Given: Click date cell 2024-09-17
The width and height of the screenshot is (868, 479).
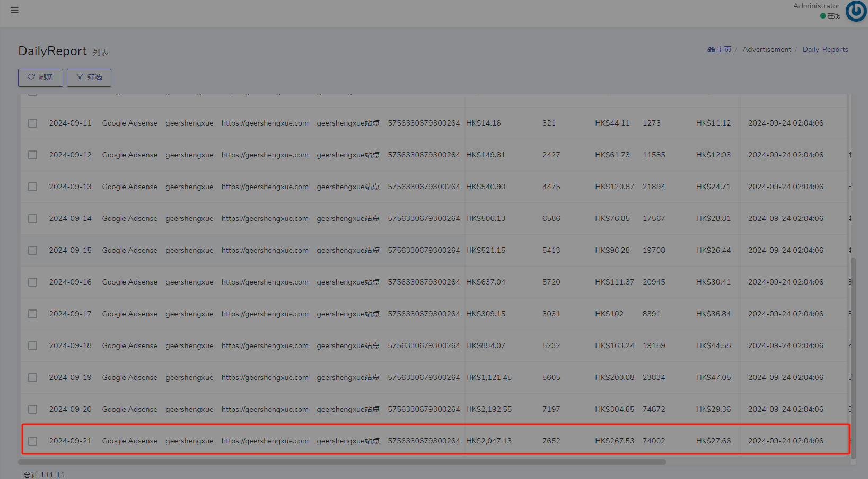Looking at the screenshot, I should click(71, 314).
